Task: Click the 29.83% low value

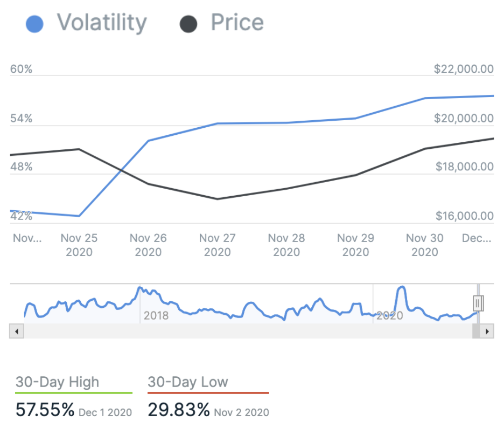Action: [178, 410]
